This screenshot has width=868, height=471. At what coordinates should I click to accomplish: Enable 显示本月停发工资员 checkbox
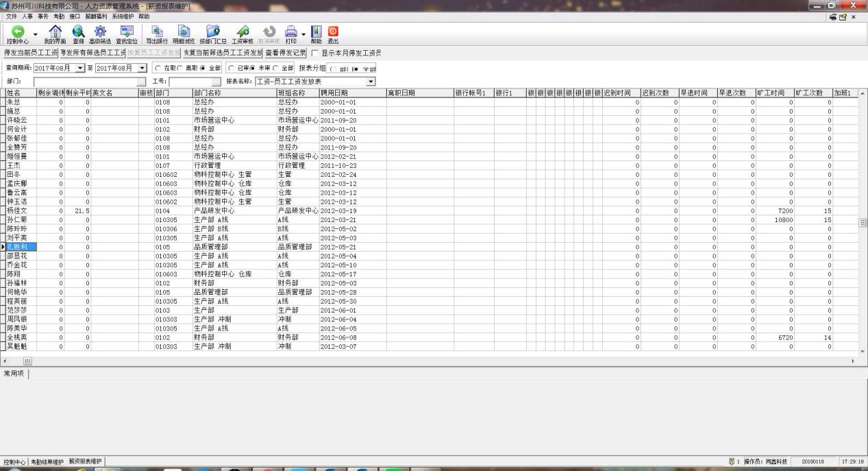(x=316, y=53)
